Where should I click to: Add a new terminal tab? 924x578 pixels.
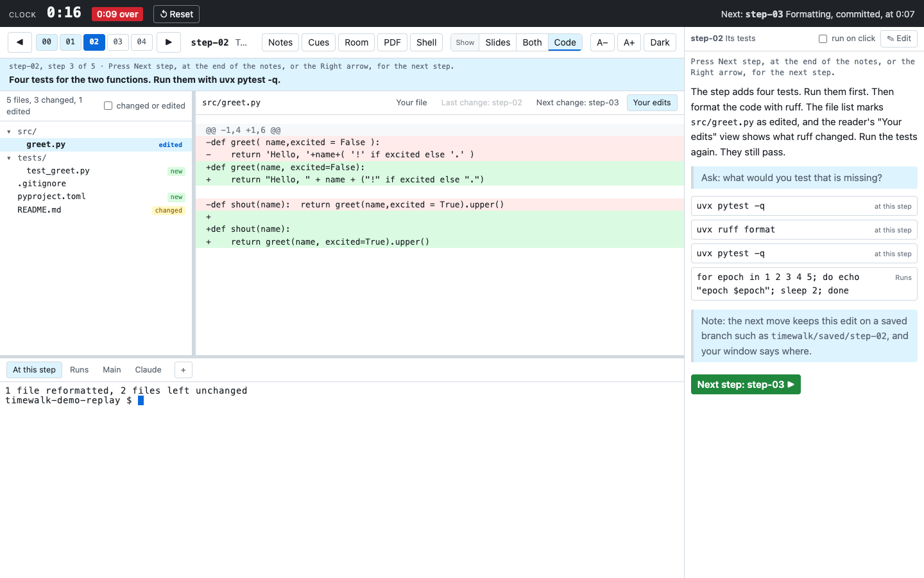[183, 370]
